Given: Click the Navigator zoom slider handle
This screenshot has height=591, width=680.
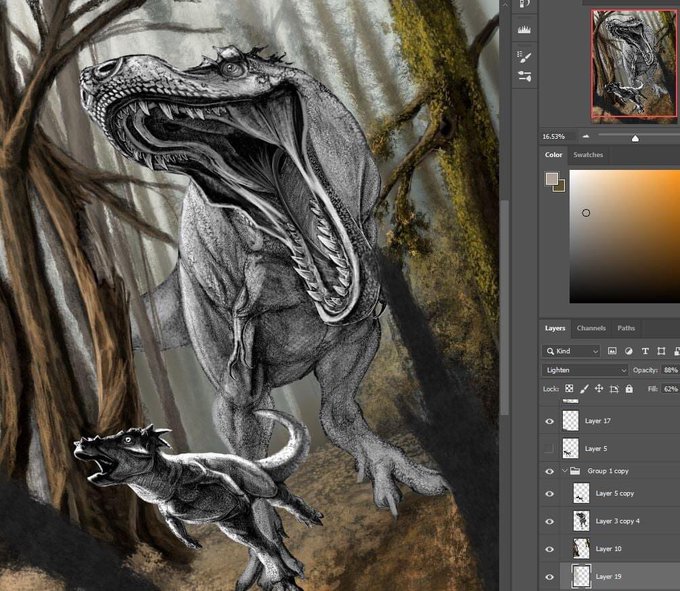Looking at the screenshot, I should tap(635, 138).
